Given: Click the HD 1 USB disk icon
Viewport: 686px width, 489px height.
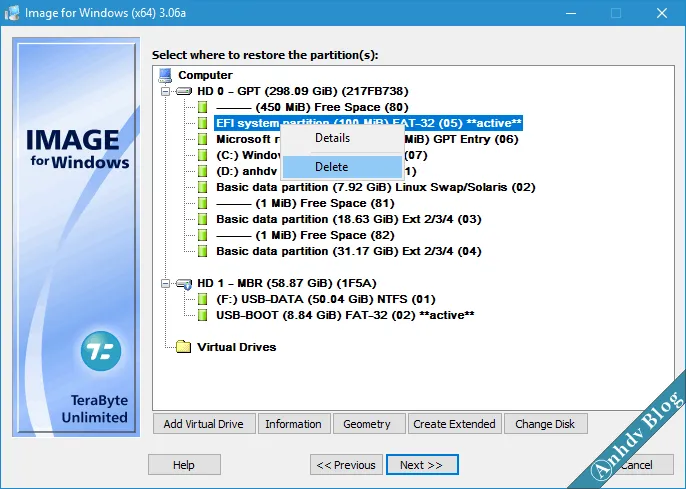Looking at the screenshot, I should click(x=184, y=283).
